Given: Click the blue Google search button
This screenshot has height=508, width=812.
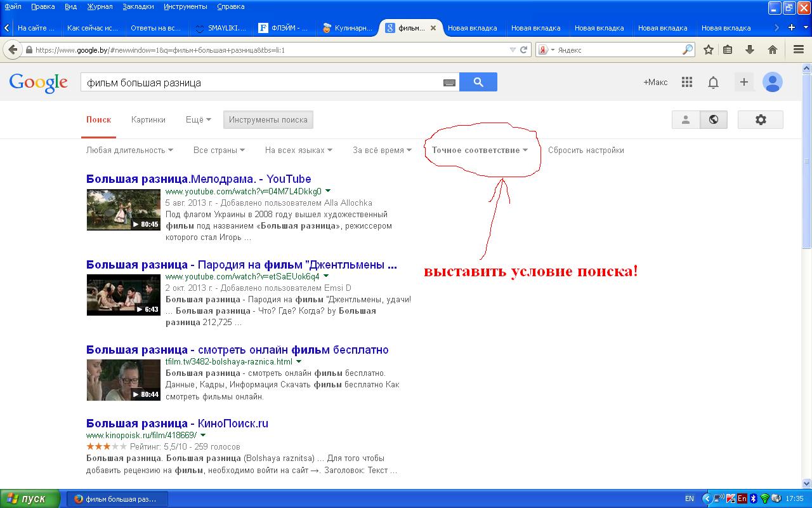Looking at the screenshot, I should [478, 82].
